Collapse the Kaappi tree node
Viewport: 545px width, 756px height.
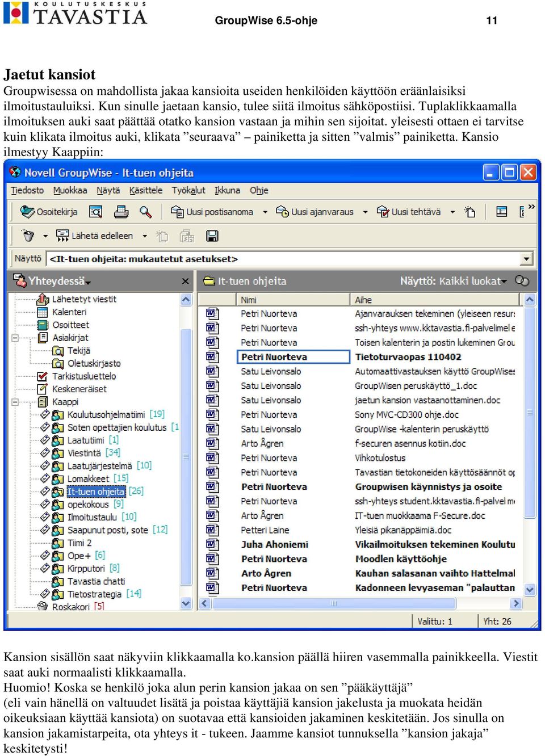pyautogui.click(x=15, y=402)
